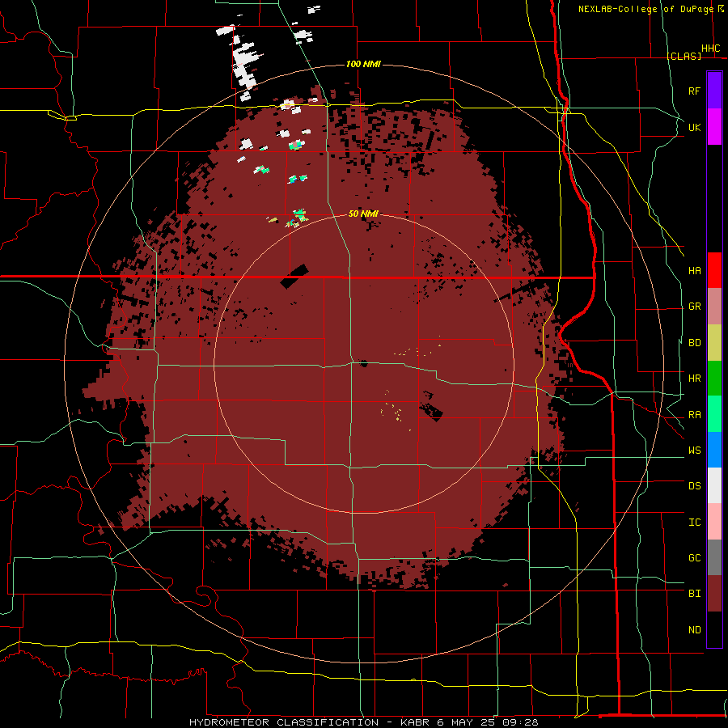Select the BD yellow legend block
728x728 pixels.
(714, 343)
